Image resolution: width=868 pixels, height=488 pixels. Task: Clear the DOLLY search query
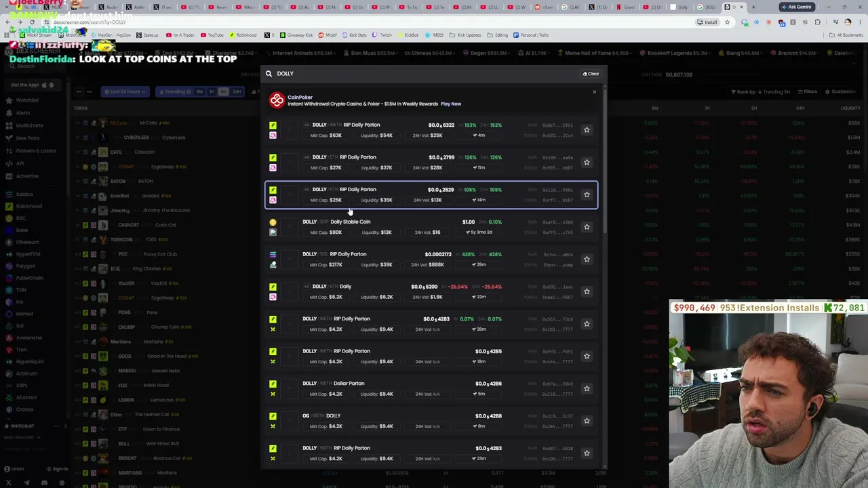click(x=591, y=74)
